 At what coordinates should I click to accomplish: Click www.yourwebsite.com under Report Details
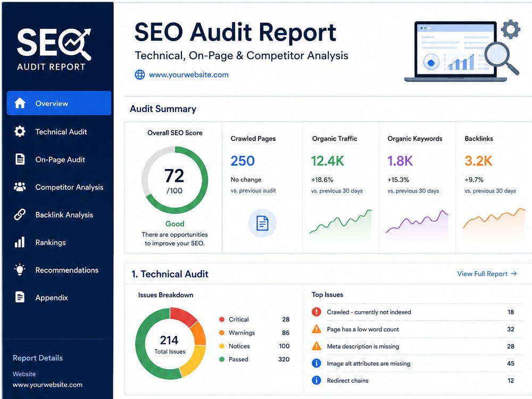pos(47,385)
